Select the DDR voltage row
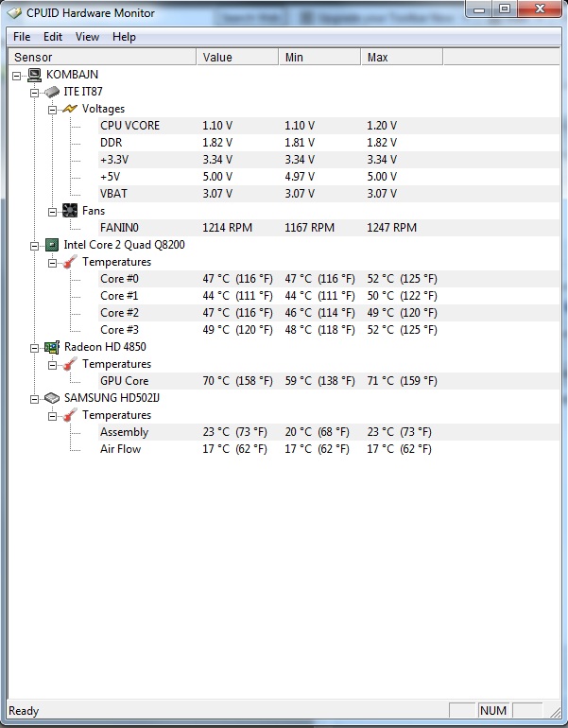The height and width of the screenshot is (728, 568). click(329, 143)
